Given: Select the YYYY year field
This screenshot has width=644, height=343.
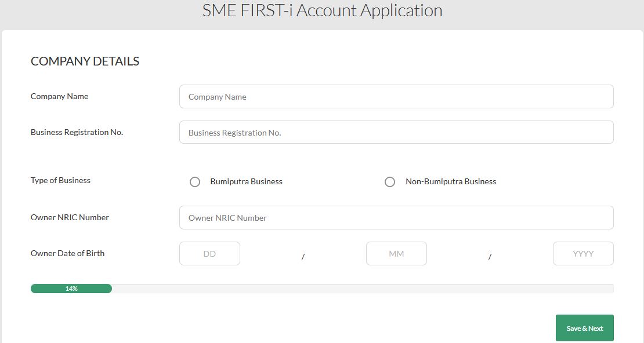Looking at the screenshot, I should 583,254.
